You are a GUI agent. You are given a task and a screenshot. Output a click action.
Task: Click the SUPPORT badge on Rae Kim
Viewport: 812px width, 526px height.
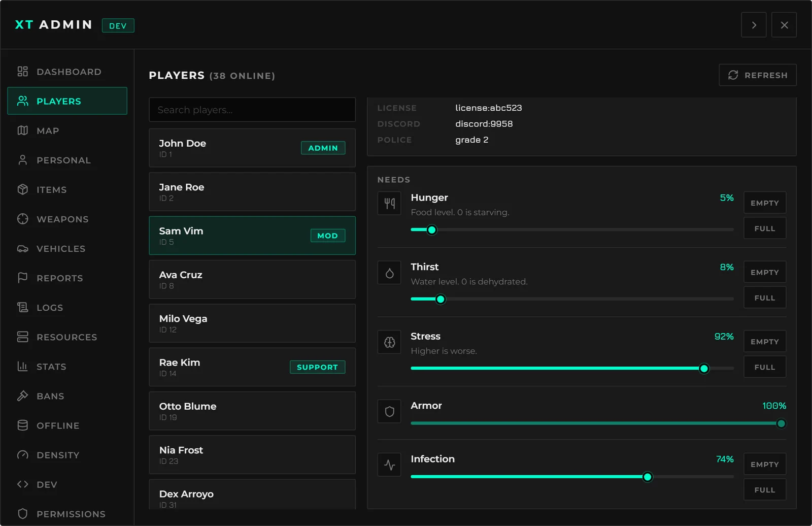[317, 367]
